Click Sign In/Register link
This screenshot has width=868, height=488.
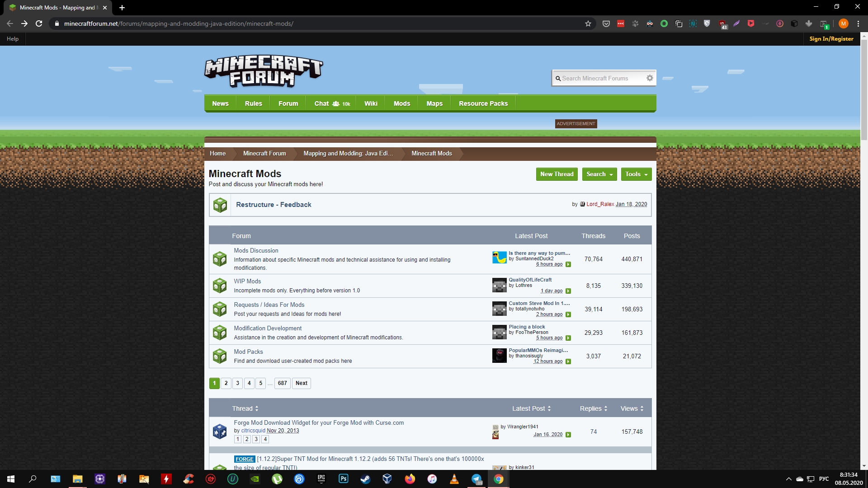click(832, 38)
